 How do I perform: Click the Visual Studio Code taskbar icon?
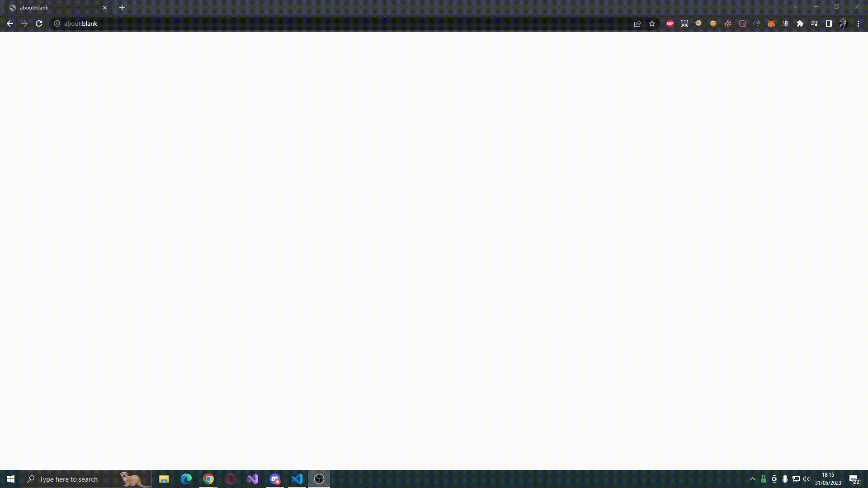(297, 479)
